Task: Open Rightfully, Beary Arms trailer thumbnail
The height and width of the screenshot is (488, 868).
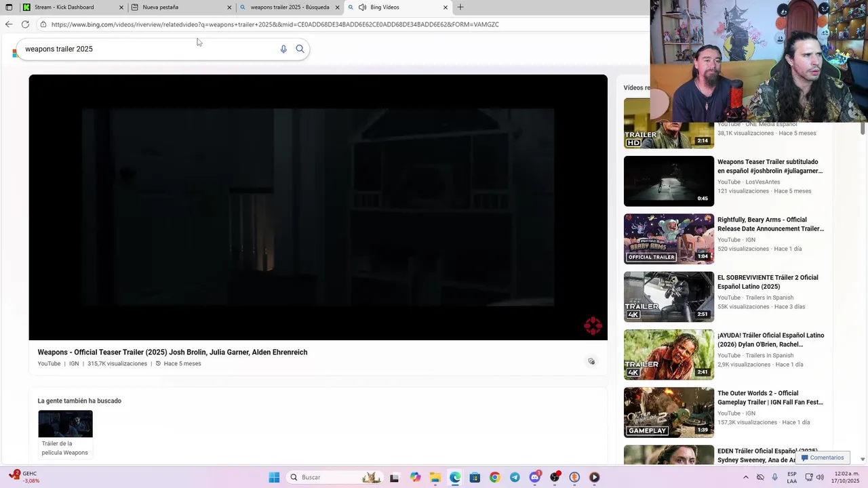Action: coord(669,239)
